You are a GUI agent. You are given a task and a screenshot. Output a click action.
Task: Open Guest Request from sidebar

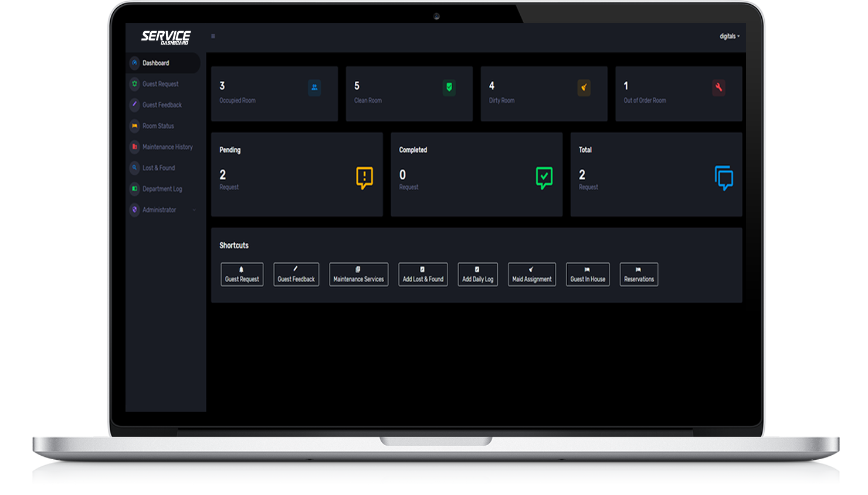160,84
